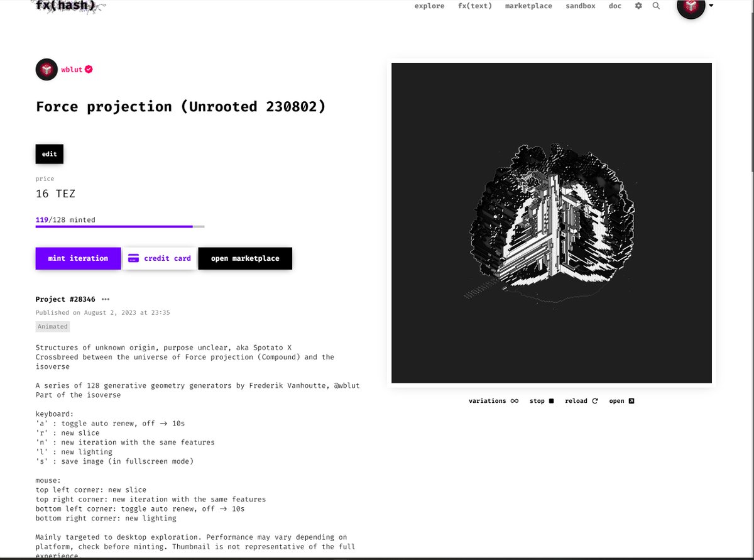Open the artwork in a new window
754x560 pixels.
click(x=621, y=400)
